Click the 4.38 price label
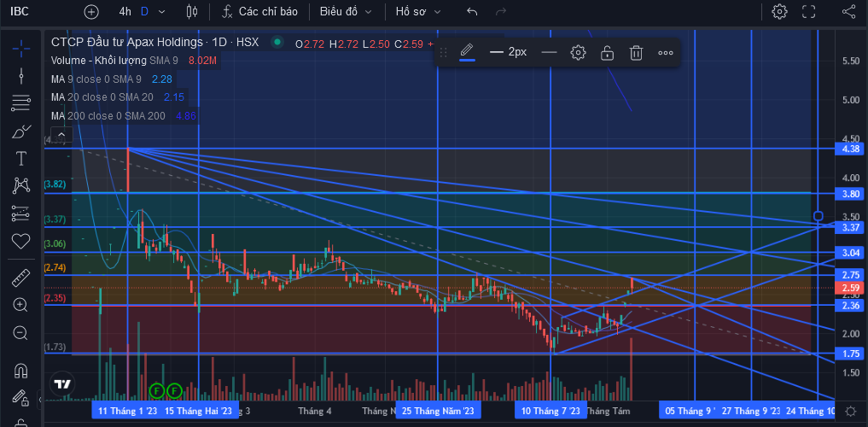Viewport: 868px width, 427px height. (850, 149)
